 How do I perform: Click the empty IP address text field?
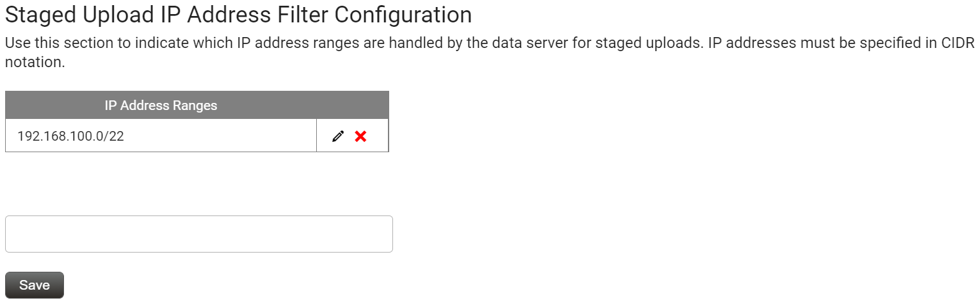(x=198, y=234)
